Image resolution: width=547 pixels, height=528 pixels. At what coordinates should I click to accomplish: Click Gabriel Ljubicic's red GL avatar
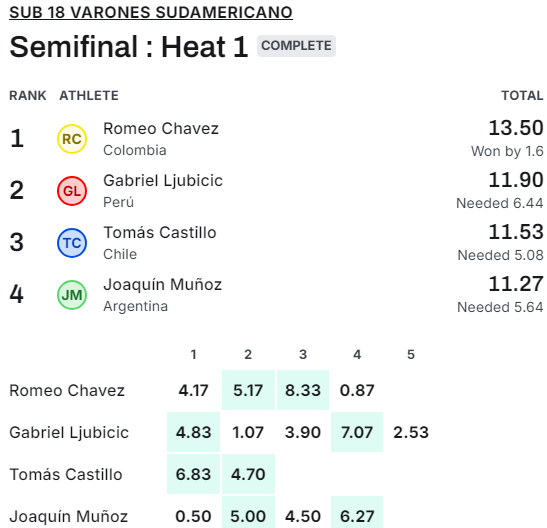click(x=72, y=191)
